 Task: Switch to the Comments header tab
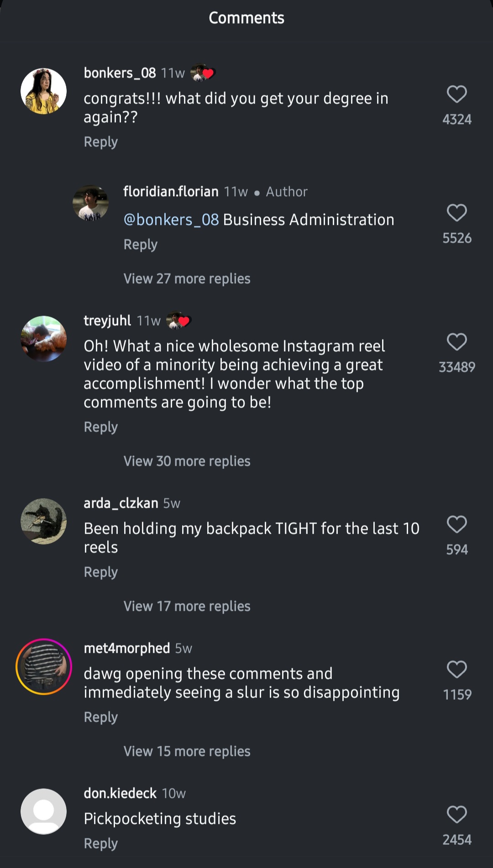coord(246,18)
